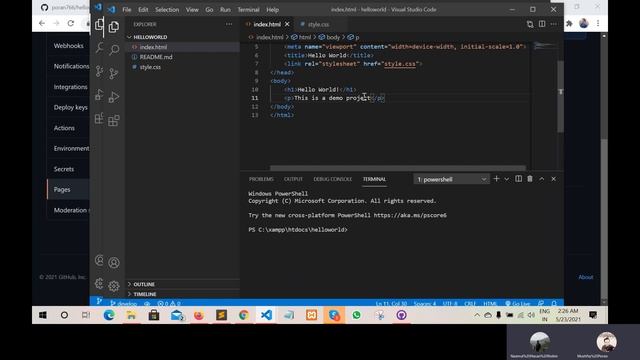640x360 pixels.
Task: Open XAMPP from the taskbar
Action: [x=311, y=315]
